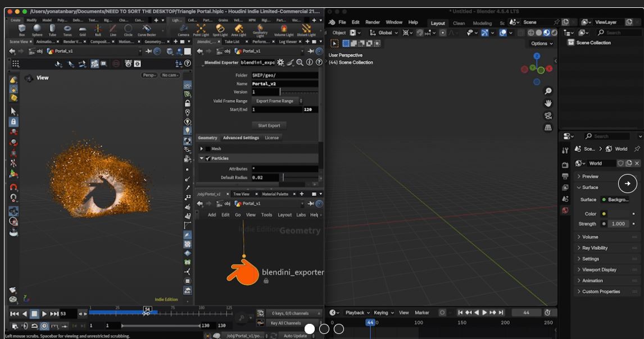Create a Tube from the Houdini shelf
644x339 pixels.
(52, 30)
